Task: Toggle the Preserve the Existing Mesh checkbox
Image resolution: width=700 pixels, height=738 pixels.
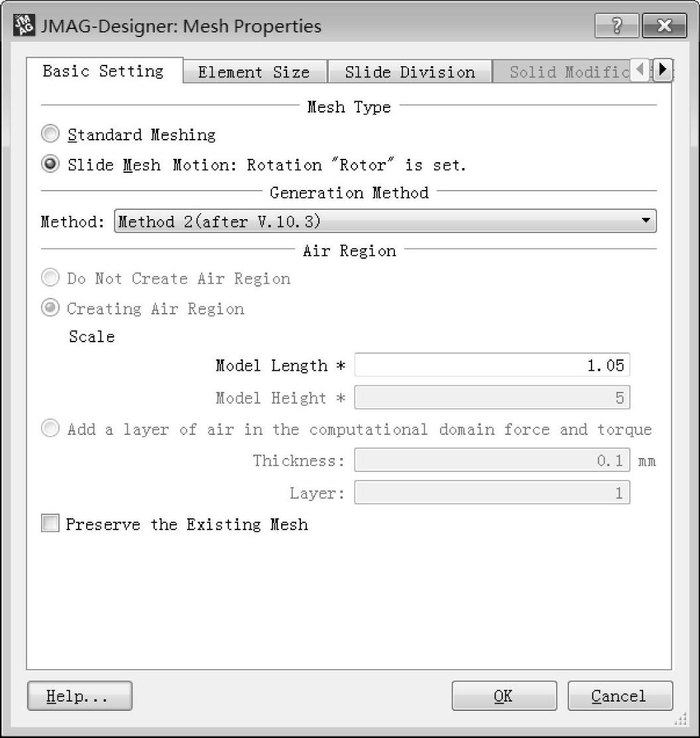Action: point(50,524)
